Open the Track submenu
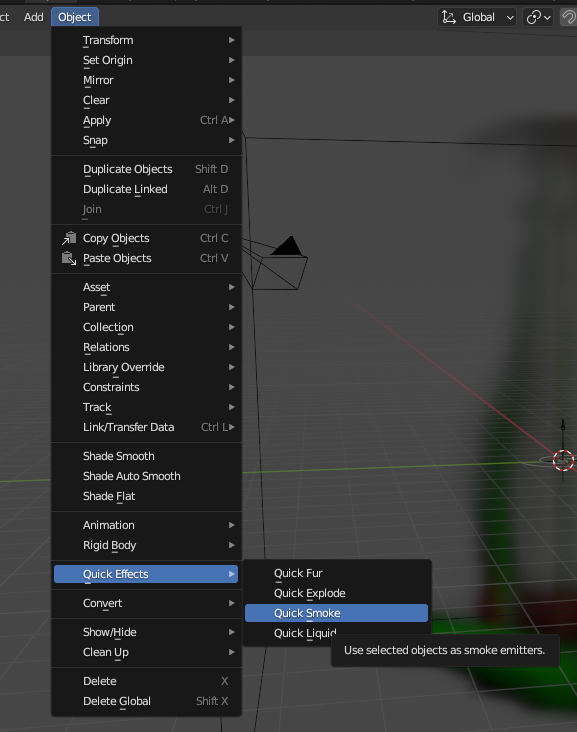Image resolution: width=577 pixels, height=732 pixels. (x=146, y=408)
